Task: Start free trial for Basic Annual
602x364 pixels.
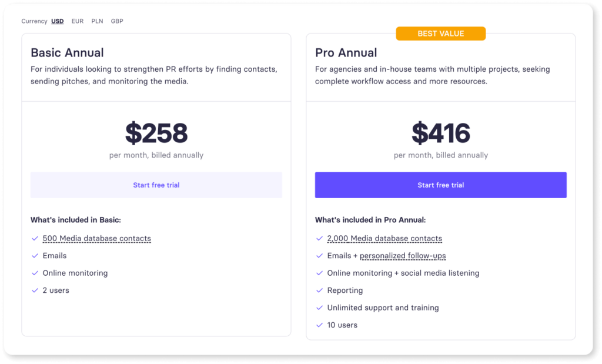Action: coord(156,185)
